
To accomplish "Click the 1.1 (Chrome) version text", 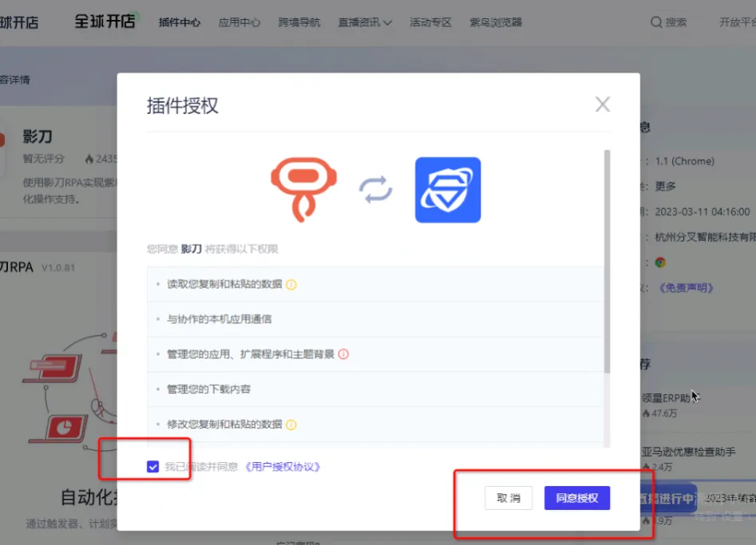I will point(685,161).
